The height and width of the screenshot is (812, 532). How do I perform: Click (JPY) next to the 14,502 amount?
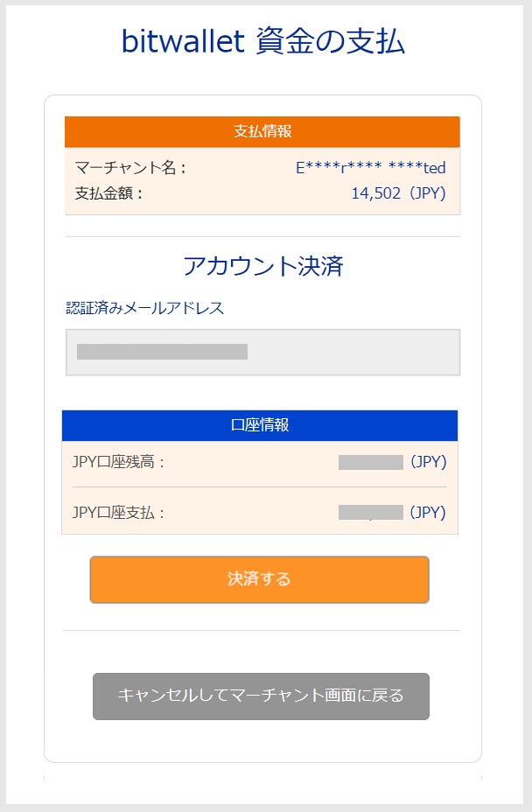(x=425, y=193)
